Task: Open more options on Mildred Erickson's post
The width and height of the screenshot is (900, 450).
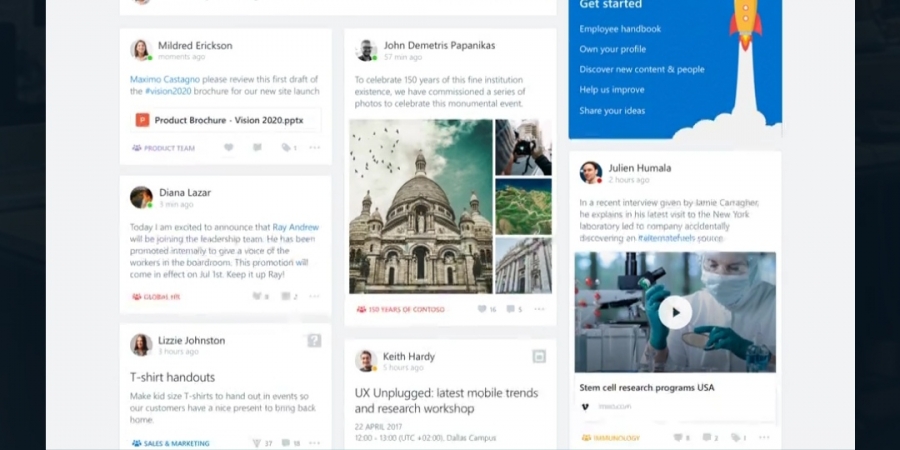Action: (315, 148)
